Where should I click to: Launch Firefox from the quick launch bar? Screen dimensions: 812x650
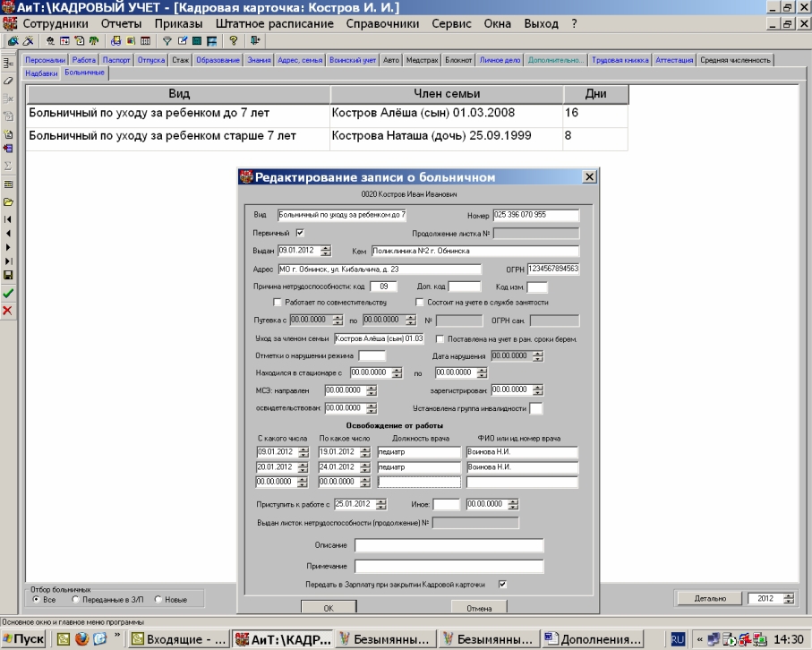[x=81, y=638]
